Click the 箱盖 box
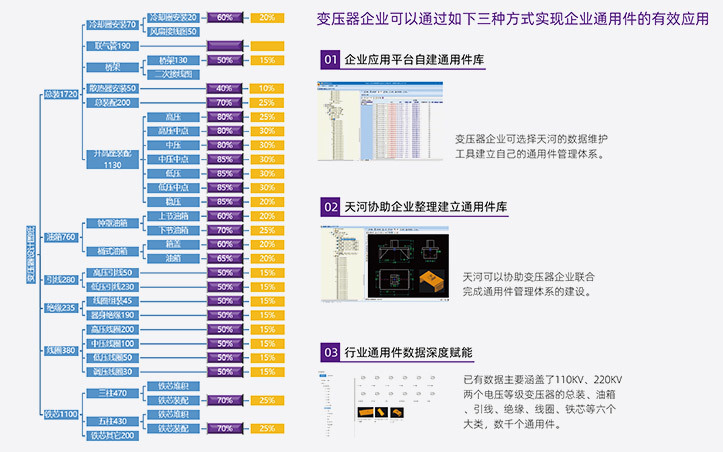This screenshot has height=452, width=723. click(x=173, y=244)
